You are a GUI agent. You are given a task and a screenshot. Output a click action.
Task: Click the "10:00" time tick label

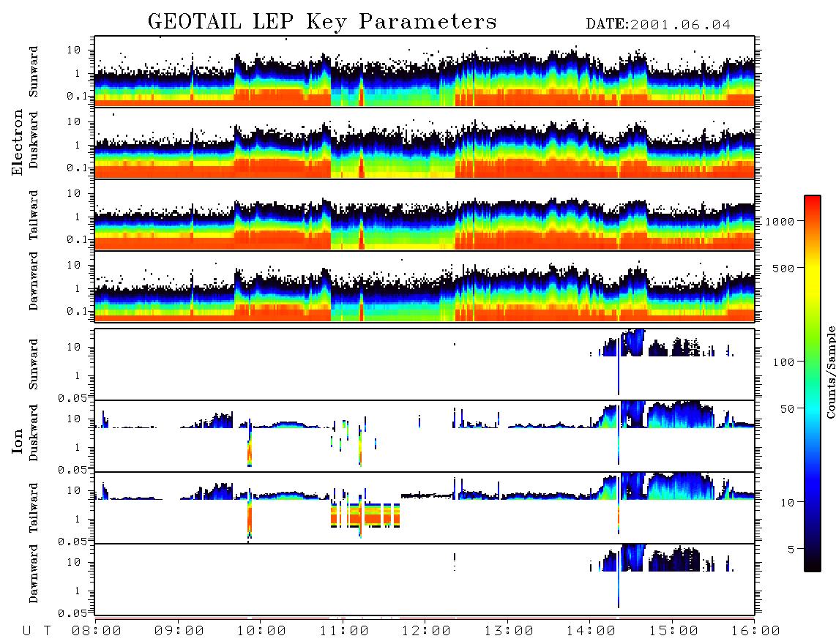pos(261,631)
